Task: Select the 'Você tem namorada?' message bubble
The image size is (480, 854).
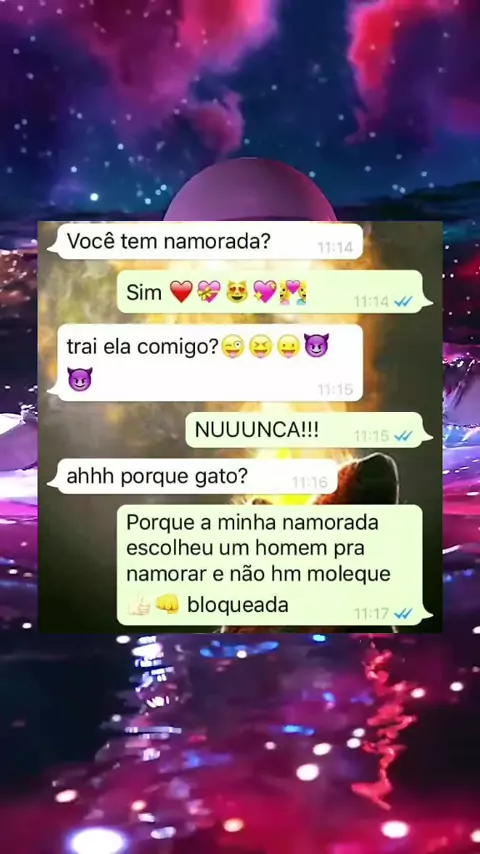Action: pyautogui.click(x=205, y=241)
